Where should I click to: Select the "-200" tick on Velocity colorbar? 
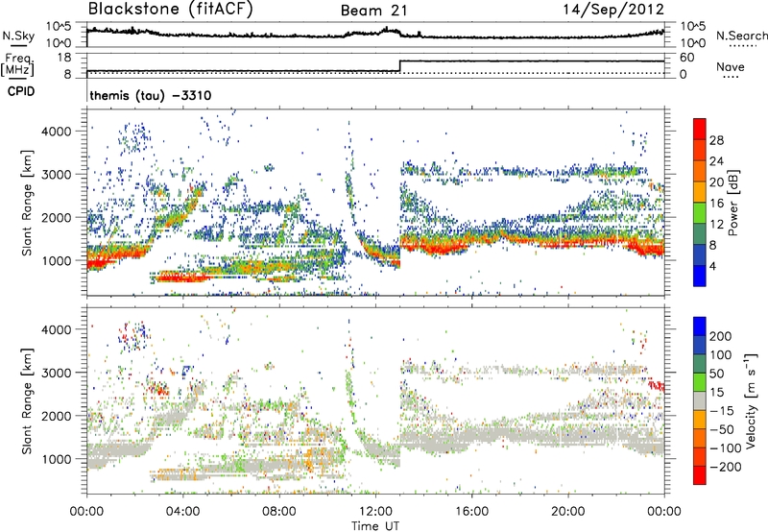pos(726,467)
